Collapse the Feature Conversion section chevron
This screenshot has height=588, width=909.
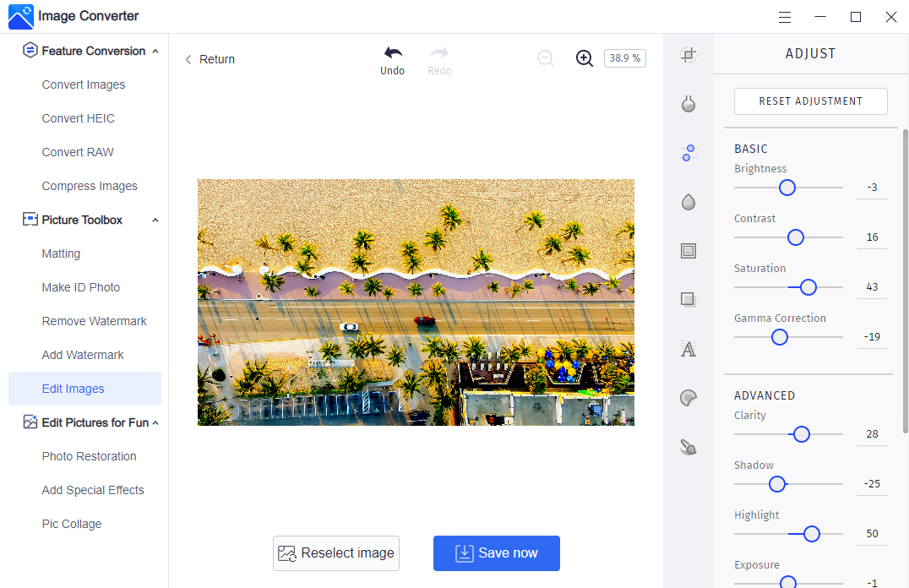pyautogui.click(x=155, y=51)
